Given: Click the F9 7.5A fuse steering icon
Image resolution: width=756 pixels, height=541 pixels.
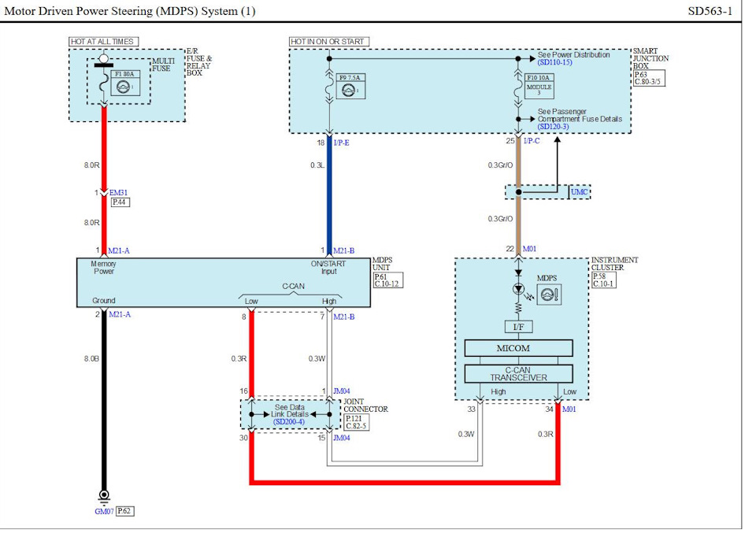Looking at the screenshot, I should coord(350,90).
